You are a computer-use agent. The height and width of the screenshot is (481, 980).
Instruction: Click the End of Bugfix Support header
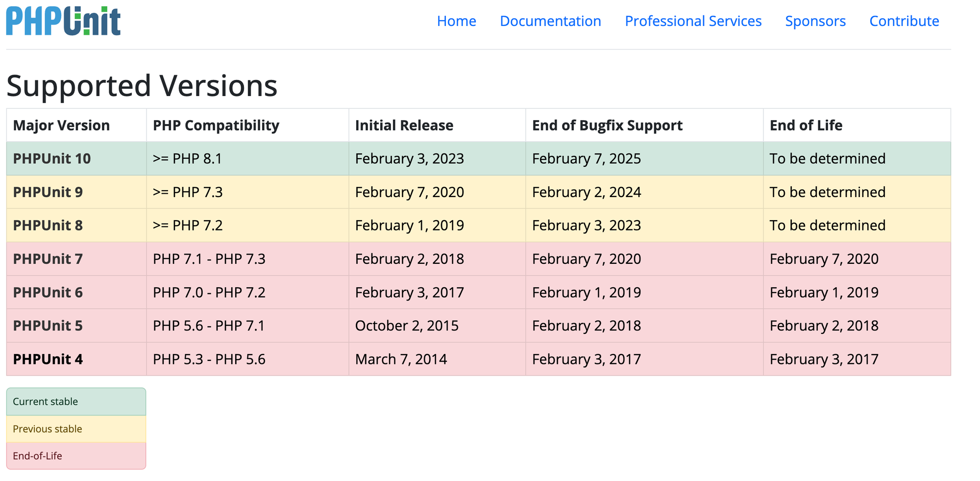pos(607,126)
